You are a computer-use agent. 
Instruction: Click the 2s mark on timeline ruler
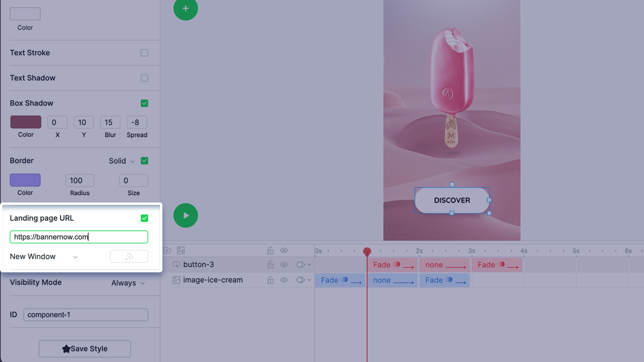(x=419, y=251)
